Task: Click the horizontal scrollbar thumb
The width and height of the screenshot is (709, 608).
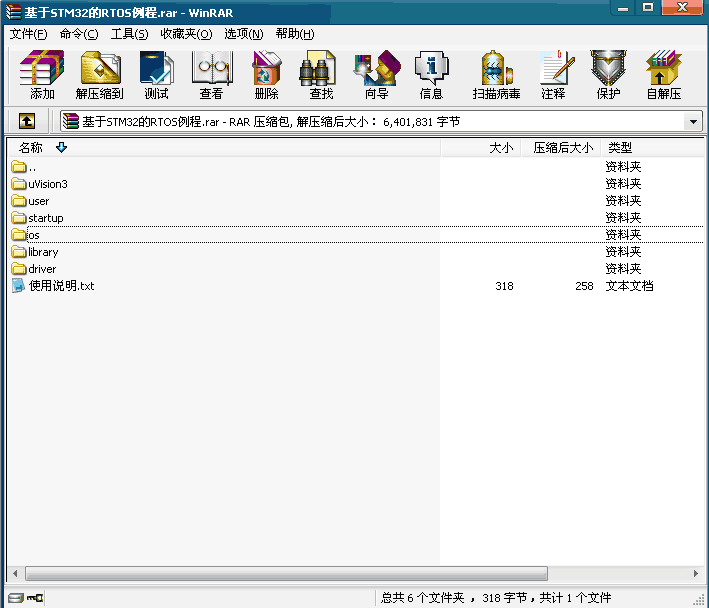Action: coord(286,573)
